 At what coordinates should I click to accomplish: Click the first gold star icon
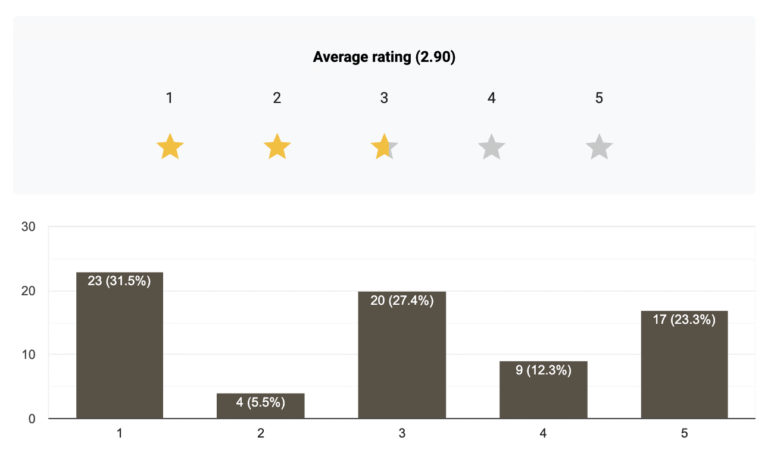tap(170, 148)
